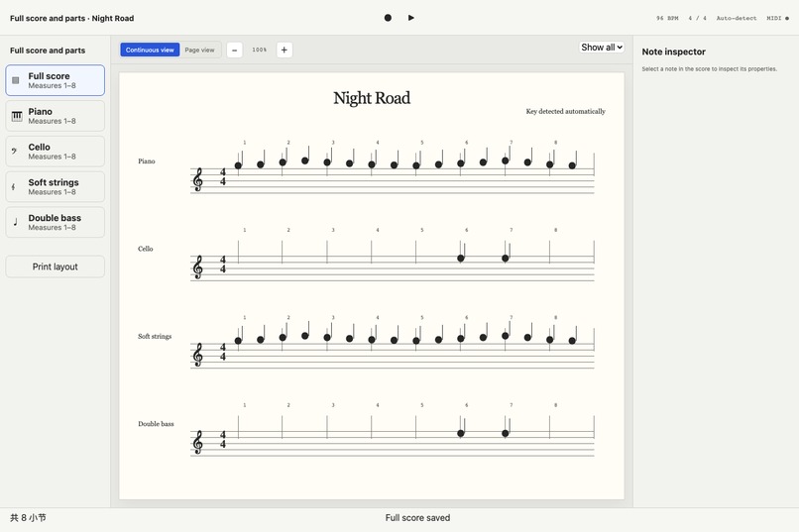Viewport: 799px width, 532px height.
Task: Open the Soft strings part
Action: coord(56,187)
